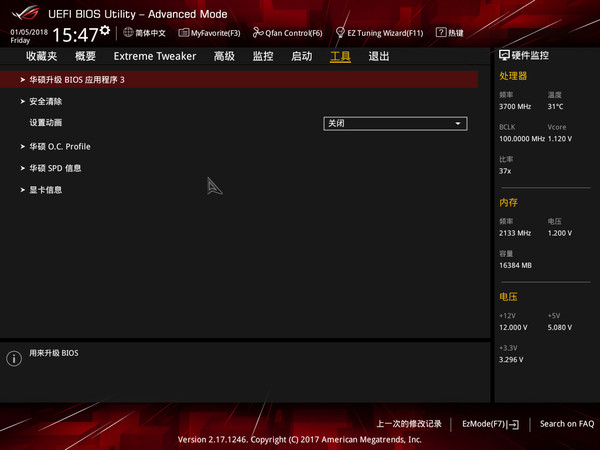Click the 处理器 section heading
This screenshot has width=600, height=450.
click(x=513, y=76)
